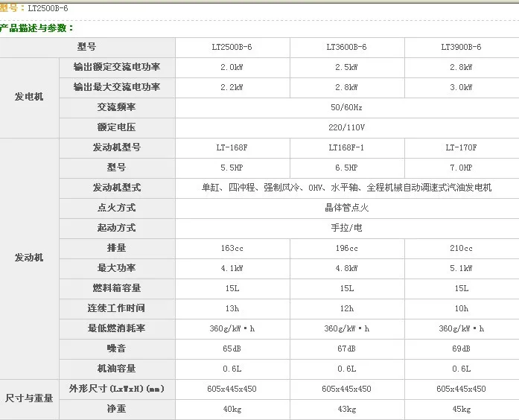Click the LT3900B-6 column header
519x420 pixels.
[x=461, y=47]
